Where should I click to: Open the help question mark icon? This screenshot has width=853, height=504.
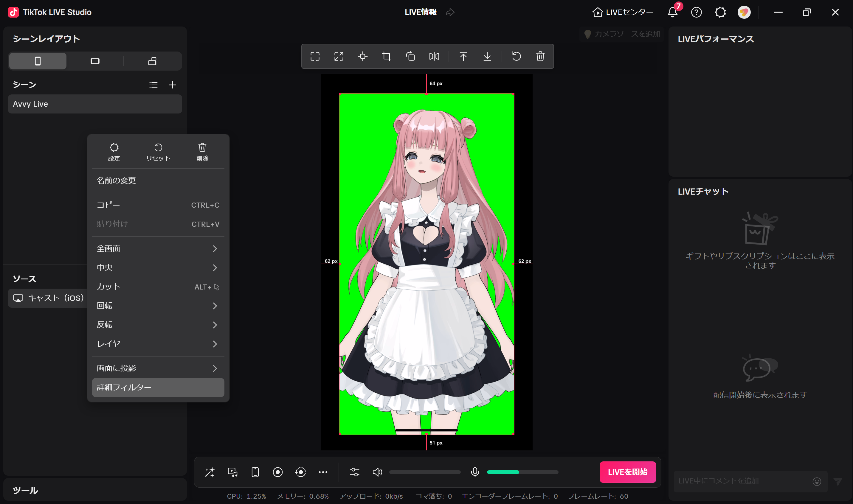tap(697, 12)
